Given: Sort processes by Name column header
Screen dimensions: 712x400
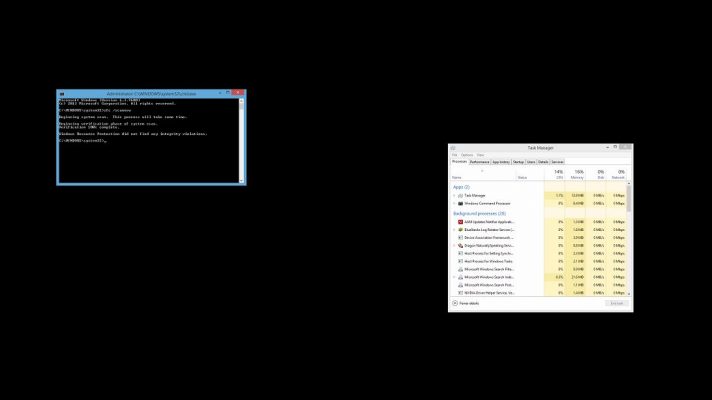Looking at the screenshot, I should click(483, 174).
